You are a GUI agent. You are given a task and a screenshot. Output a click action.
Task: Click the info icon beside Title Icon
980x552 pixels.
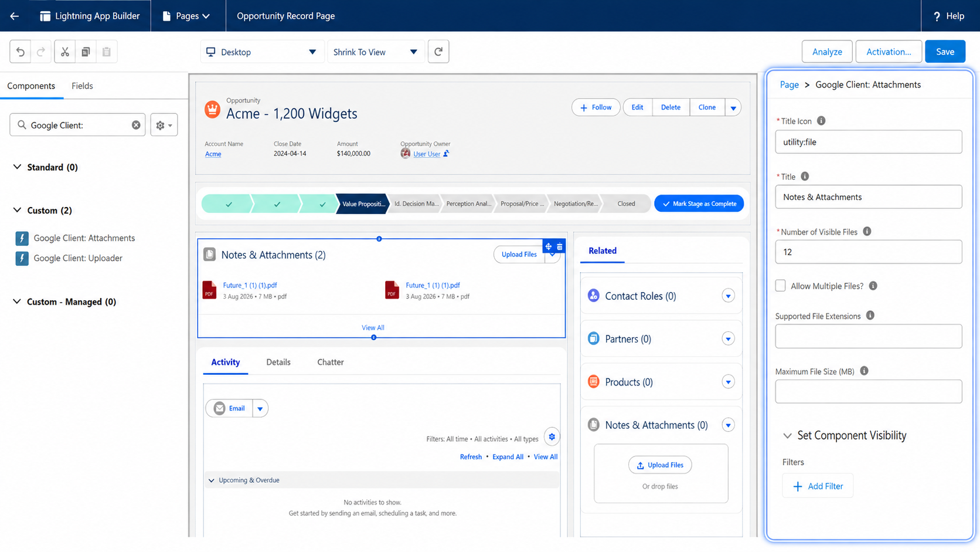click(x=821, y=121)
